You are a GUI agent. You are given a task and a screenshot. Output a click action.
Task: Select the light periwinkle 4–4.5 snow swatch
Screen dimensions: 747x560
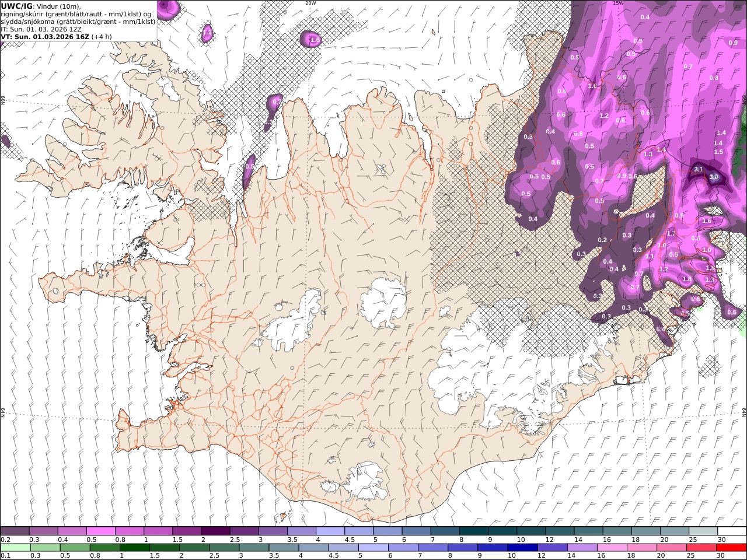[330, 531]
